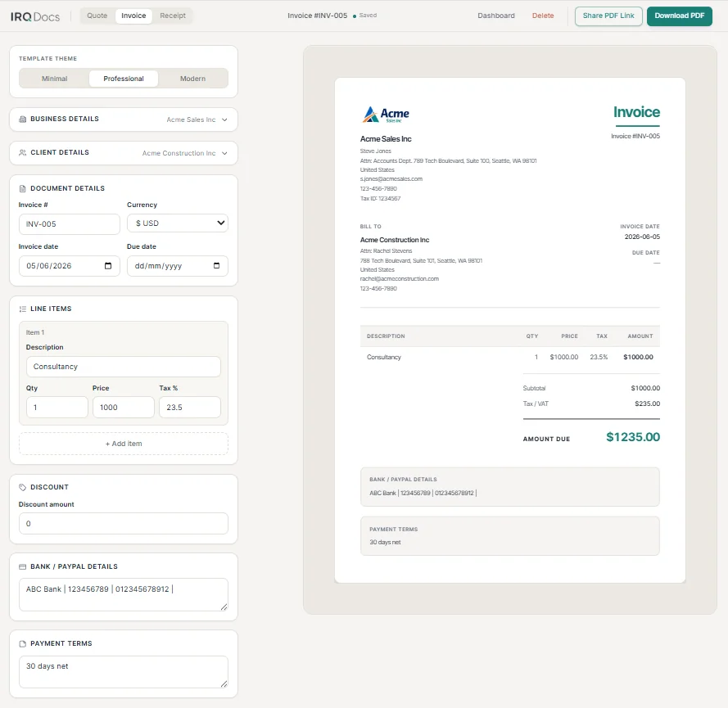Switch to the Quote document tab

(x=97, y=16)
